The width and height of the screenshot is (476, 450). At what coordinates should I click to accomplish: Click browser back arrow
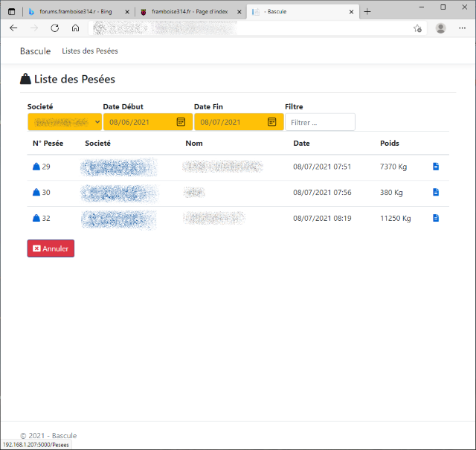coord(13,28)
